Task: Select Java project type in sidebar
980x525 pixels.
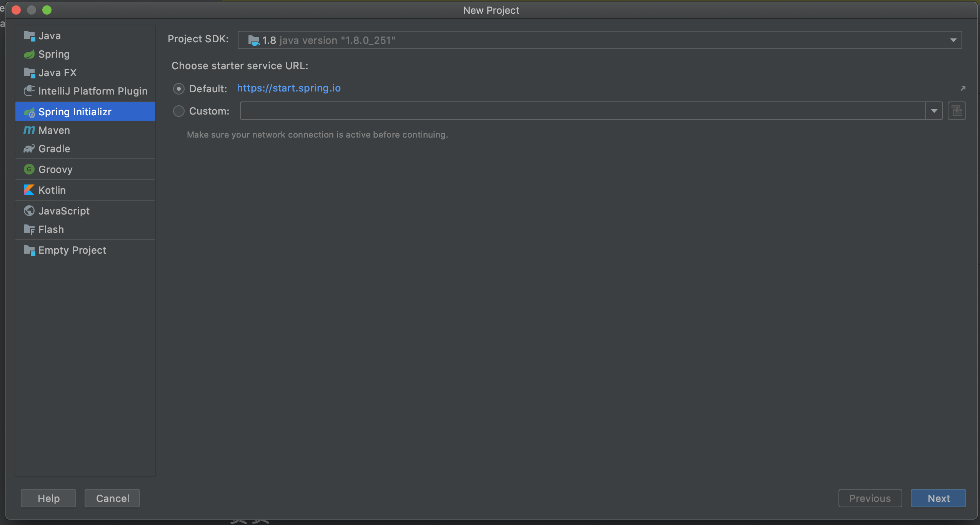Action: pyautogui.click(x=50, y=36)
